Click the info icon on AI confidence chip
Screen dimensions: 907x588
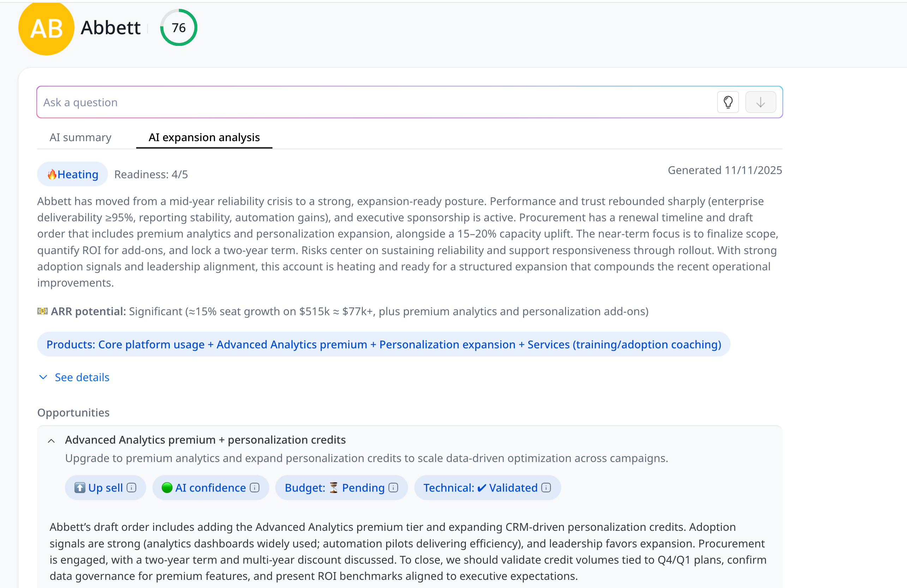coord(254,488)
